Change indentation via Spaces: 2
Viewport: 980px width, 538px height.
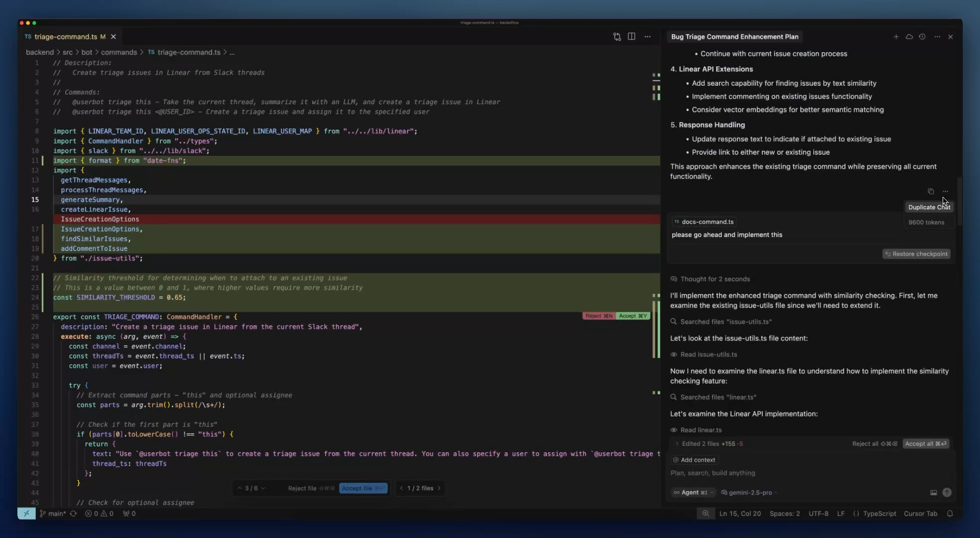coord(785,514)
